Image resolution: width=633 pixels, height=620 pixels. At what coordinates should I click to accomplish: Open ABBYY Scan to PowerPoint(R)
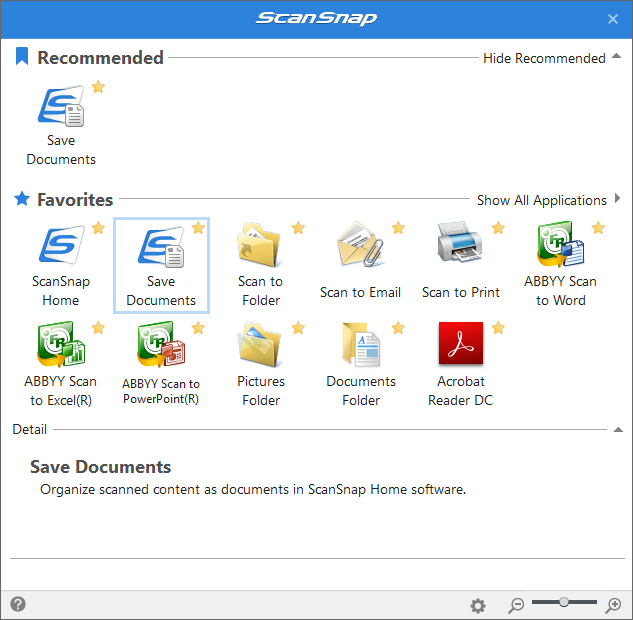pyautogui.click(x=161, y=344)
